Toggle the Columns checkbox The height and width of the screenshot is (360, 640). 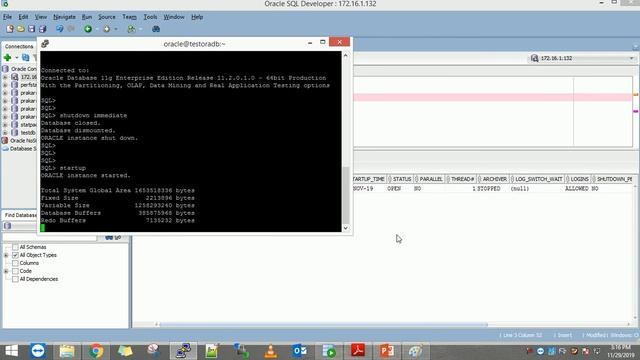15,263
